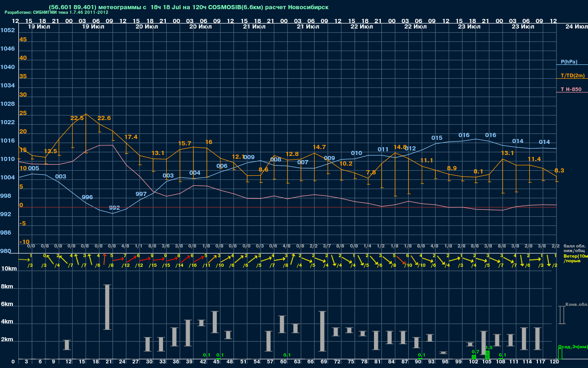
Task: Click the T/TD(2m) legend label
Action: click(x=572, y=75)
